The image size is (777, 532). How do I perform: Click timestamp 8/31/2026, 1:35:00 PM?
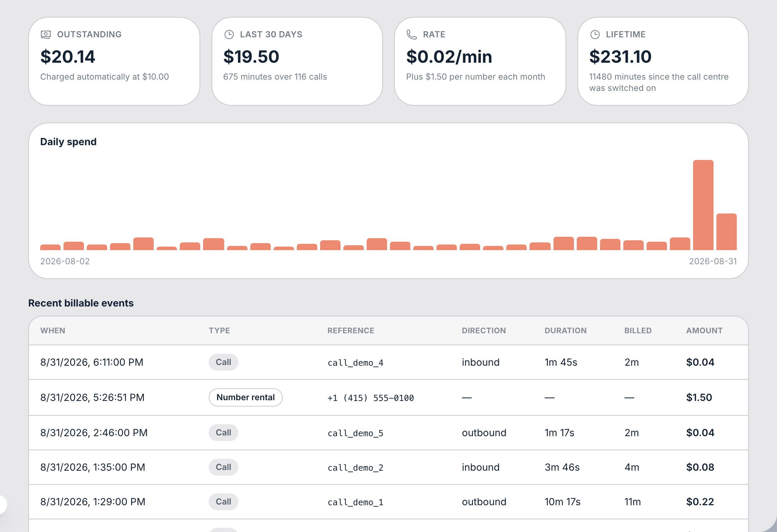(93, 467)
